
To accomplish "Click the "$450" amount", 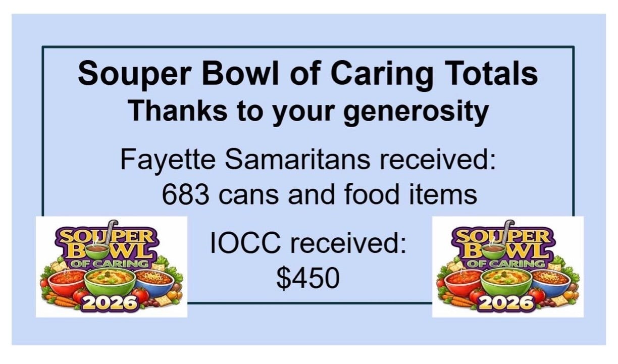I will pyautogui.click(x=307, y=278).
